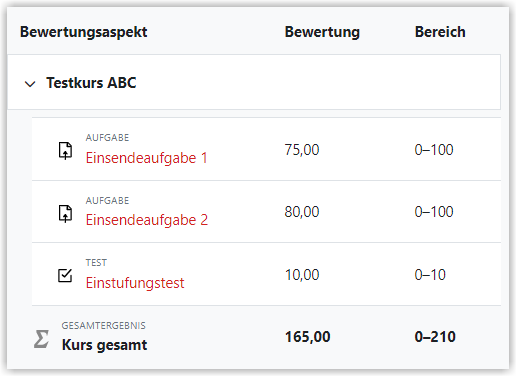Click the 10,00 grade for Einstufungstest

302,275
